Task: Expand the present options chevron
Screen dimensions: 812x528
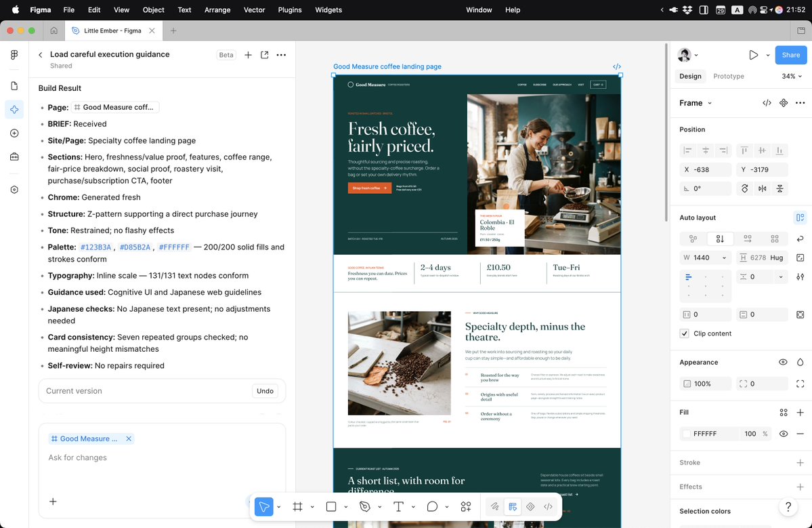Action: 767,55
